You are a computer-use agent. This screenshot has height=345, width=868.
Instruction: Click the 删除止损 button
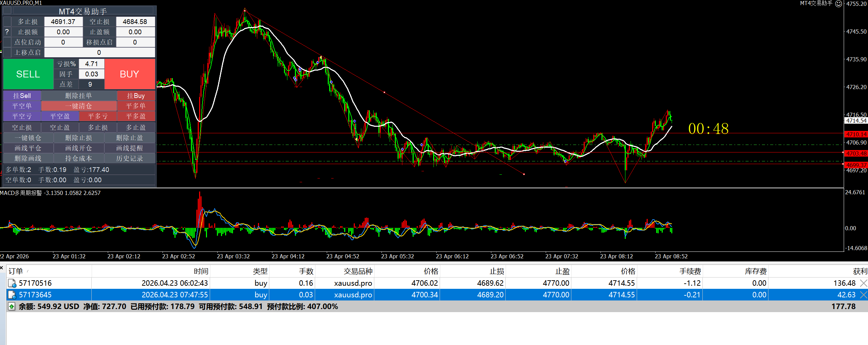coord(79,138)
